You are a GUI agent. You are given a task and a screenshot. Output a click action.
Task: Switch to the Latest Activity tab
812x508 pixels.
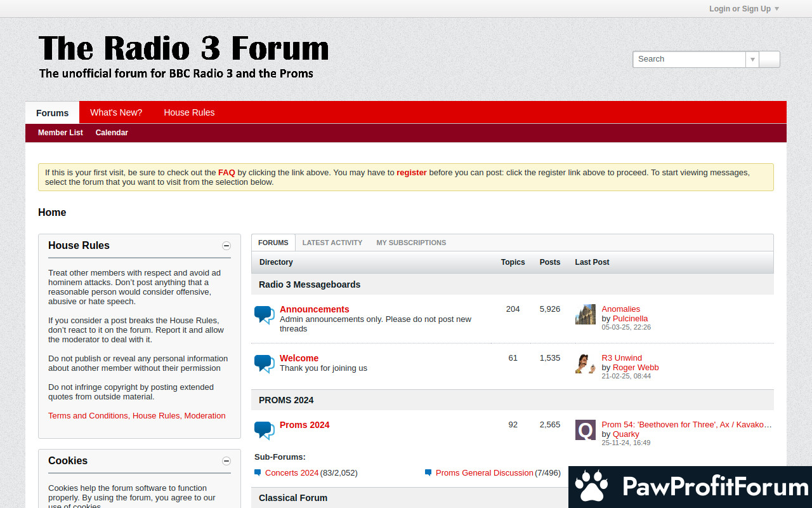tap(332, 243)
